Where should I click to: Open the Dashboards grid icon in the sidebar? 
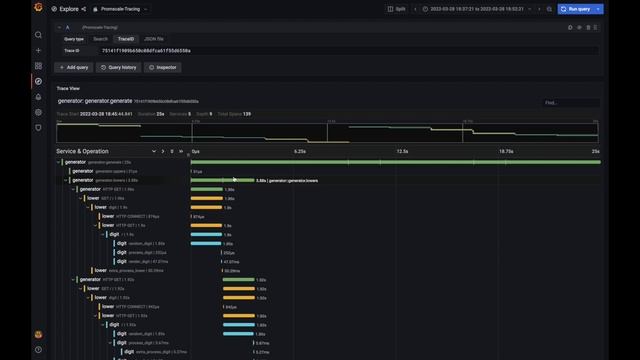pos(38,66)
